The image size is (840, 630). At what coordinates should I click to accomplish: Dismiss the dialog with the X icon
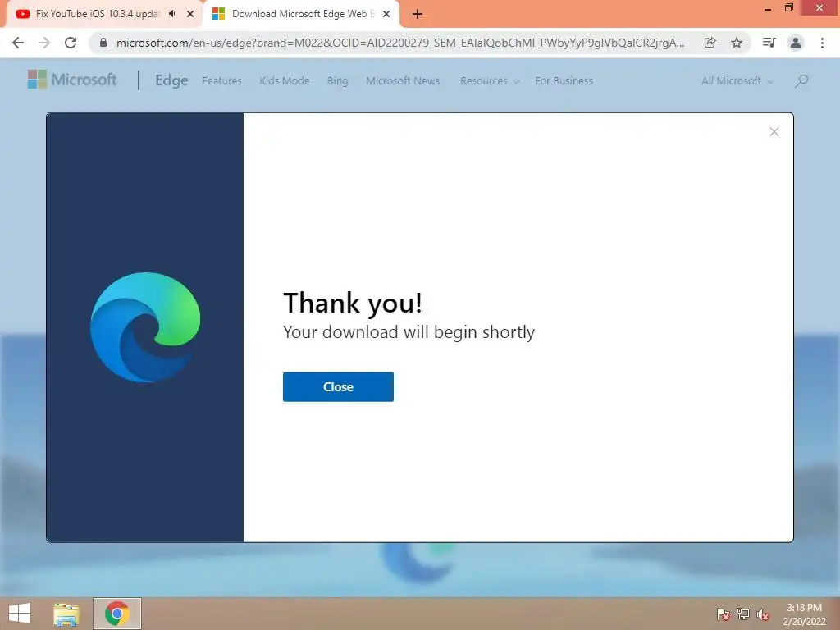tap(774, 132)
